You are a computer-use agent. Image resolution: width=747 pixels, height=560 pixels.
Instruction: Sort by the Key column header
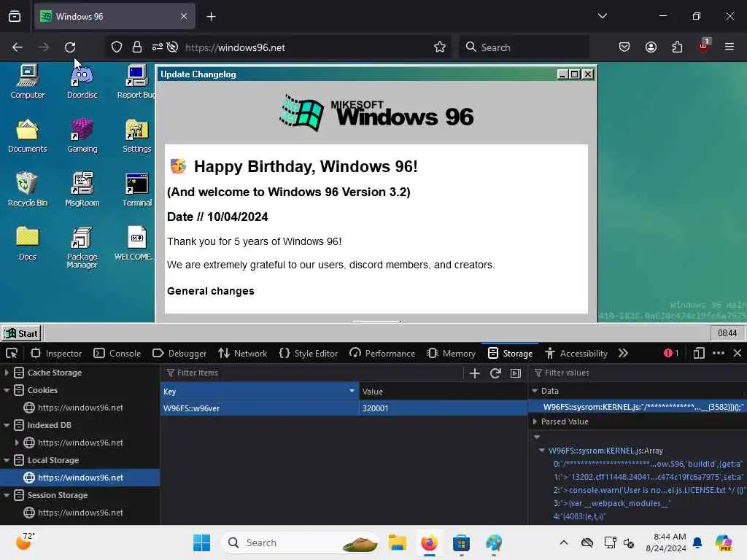click(260, 392)
